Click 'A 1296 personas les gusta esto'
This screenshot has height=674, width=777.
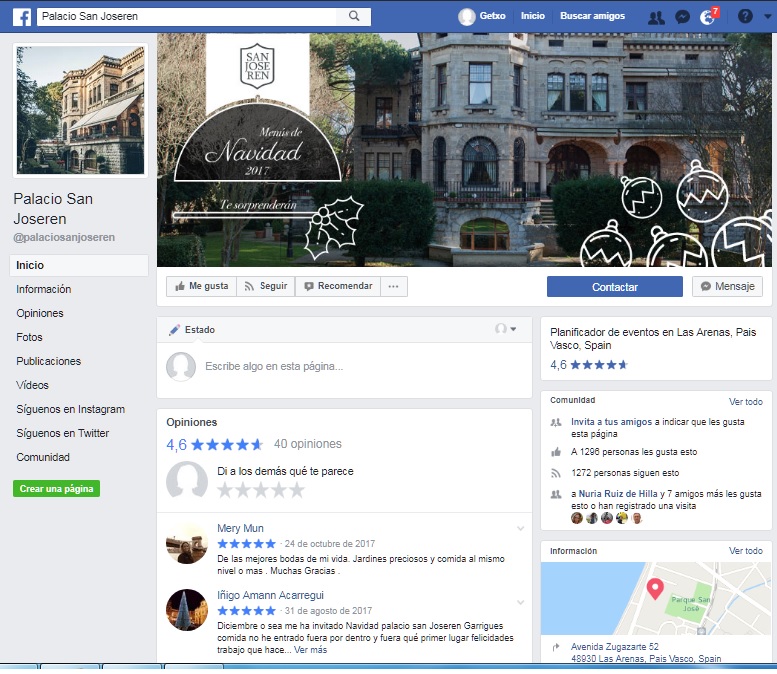coord(634,452)
